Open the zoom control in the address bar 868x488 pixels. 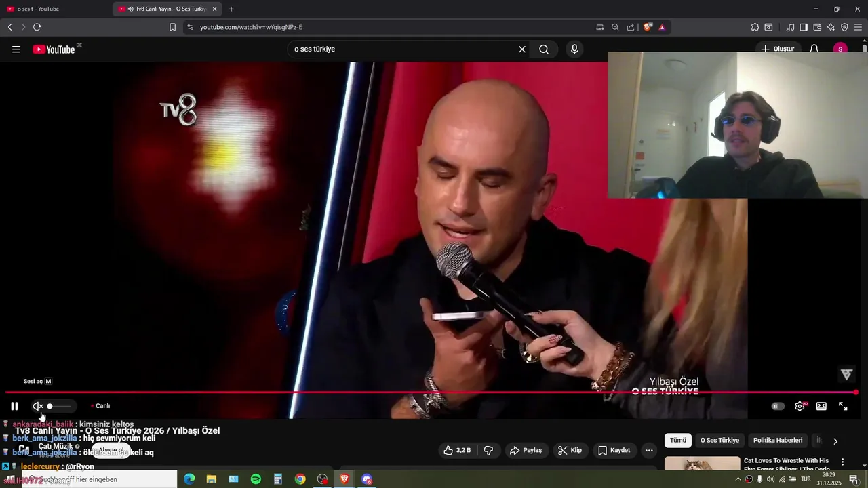click(615, 27)
